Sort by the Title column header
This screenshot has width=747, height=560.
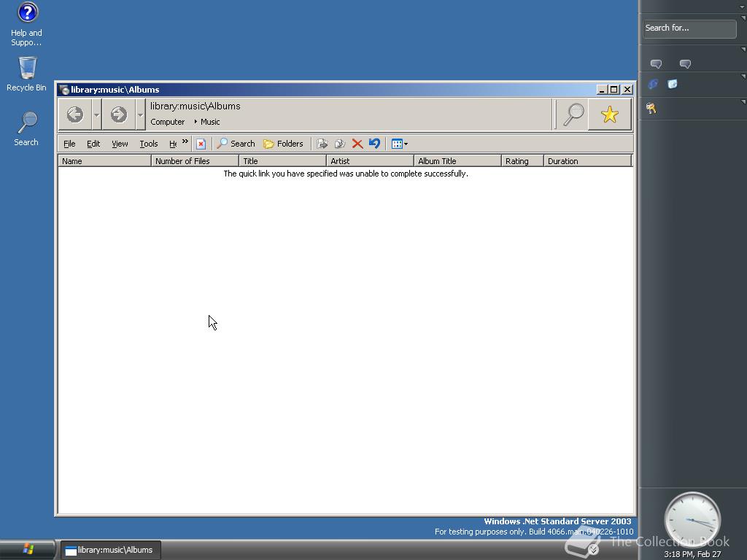coord(282,161)
